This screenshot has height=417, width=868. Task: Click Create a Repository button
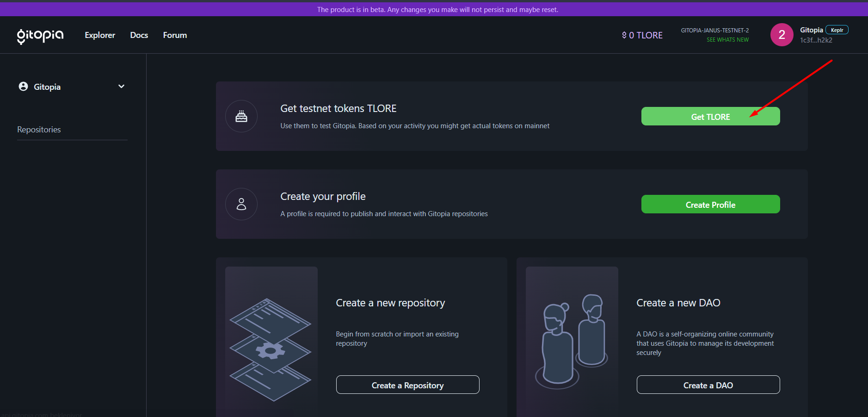407,385
